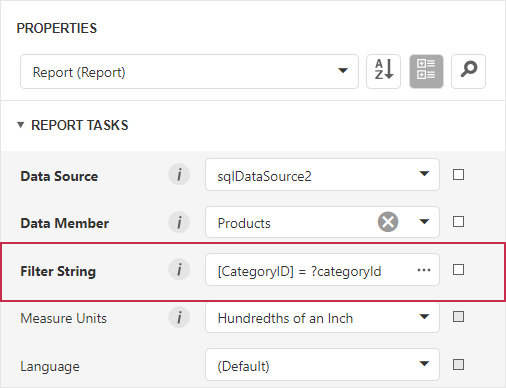Screen dimensions: 506x388
Task: Toggle the square marker beside Language
Action: (x=458, y=365)
